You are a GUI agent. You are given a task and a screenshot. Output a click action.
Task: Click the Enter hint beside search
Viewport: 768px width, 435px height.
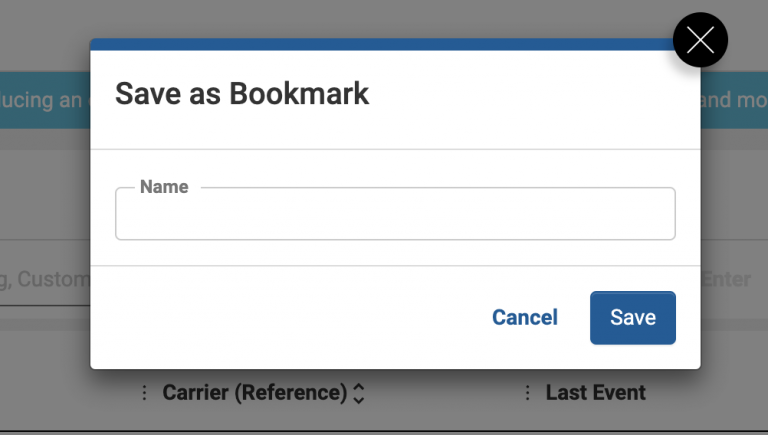pos(726,279)
